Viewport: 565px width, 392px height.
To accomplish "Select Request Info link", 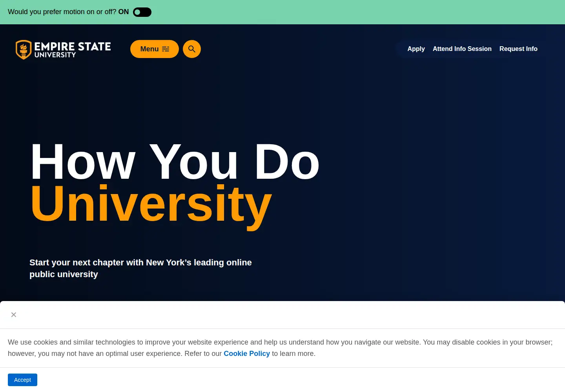I will click(518, 49).
